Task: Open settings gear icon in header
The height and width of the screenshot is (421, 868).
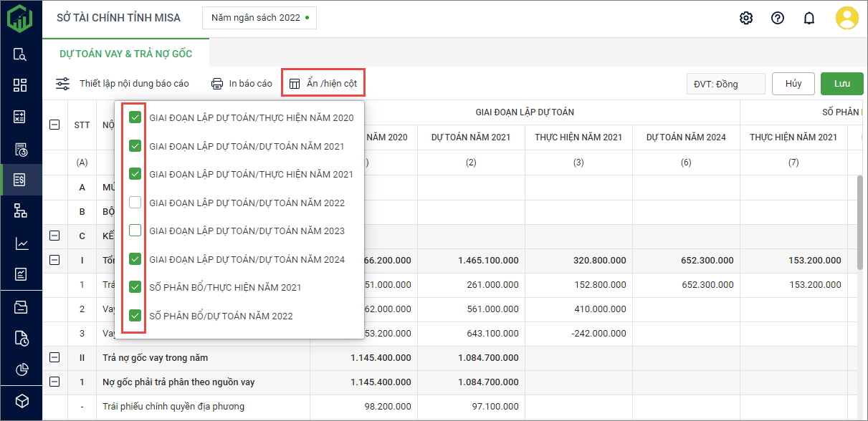Action: coord(746,18)
